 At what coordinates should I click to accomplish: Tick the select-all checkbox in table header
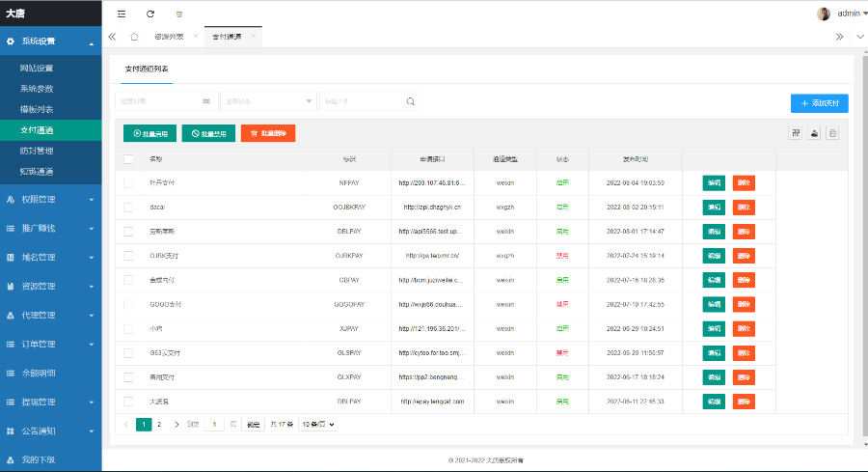(x=128, y=159)
